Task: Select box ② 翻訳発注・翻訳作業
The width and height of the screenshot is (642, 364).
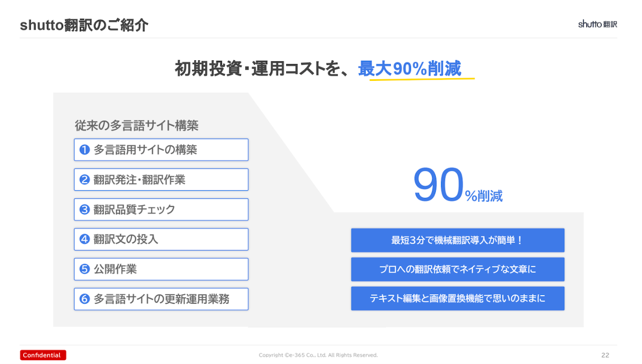Action: [x=161, y=180]
